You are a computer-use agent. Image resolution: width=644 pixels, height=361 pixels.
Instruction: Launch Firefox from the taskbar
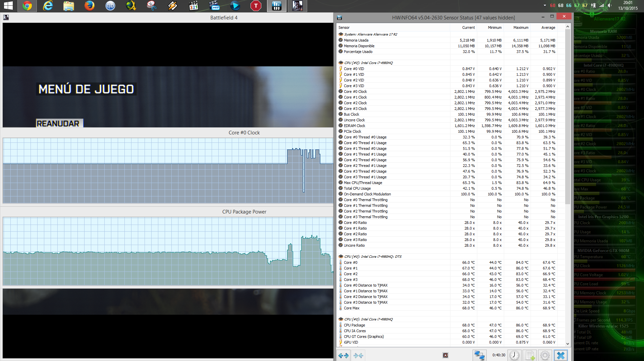[90, 6]
